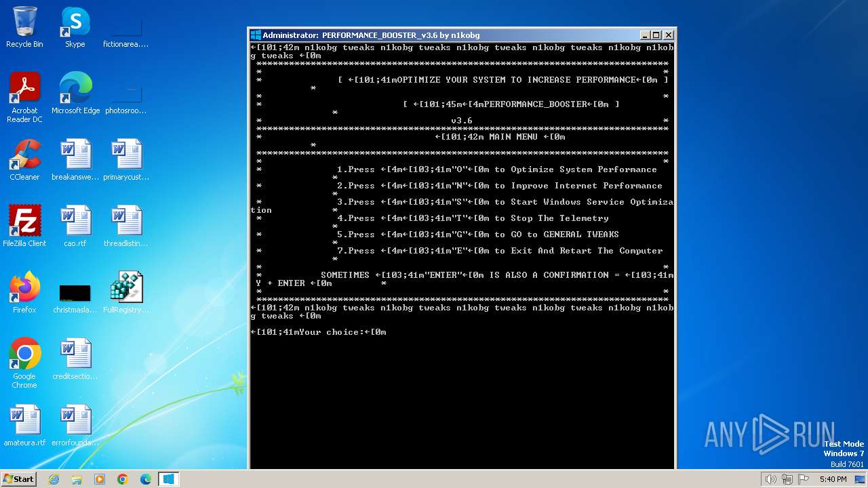
Task: Open amateura.rtf document icon
Action: tap(24, 426)
